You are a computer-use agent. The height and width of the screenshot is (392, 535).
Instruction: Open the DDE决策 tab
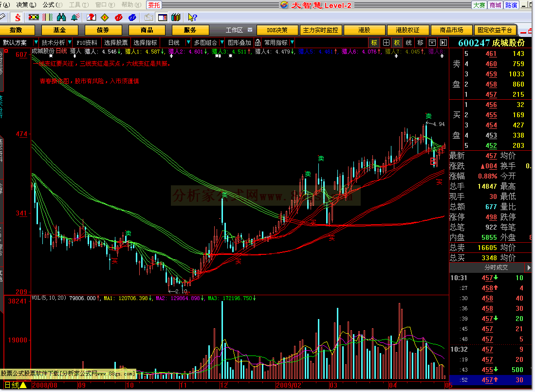pyautogui.click(x=277, y=30)
